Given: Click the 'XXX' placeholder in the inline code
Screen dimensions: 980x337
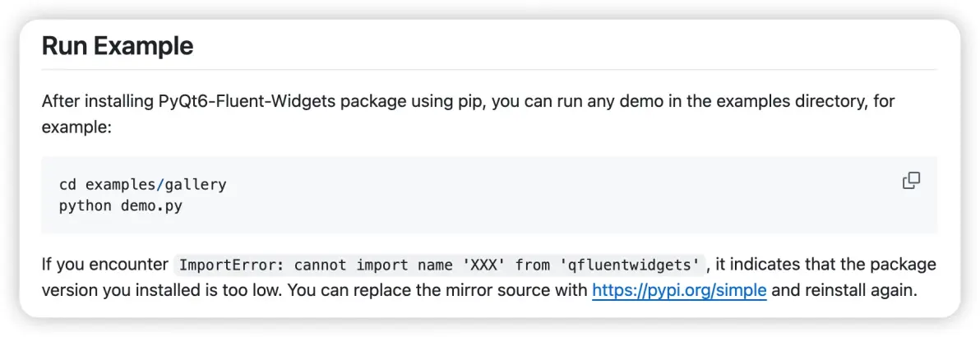Looking at the screenshot, I should tap(484, 265).
